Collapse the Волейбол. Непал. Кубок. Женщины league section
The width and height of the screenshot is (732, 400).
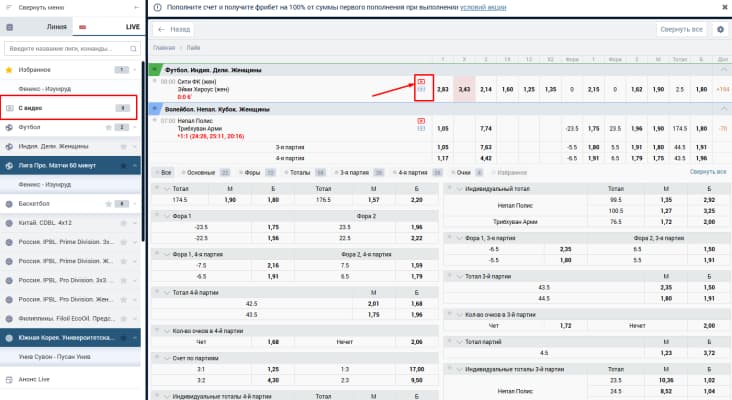724,109
